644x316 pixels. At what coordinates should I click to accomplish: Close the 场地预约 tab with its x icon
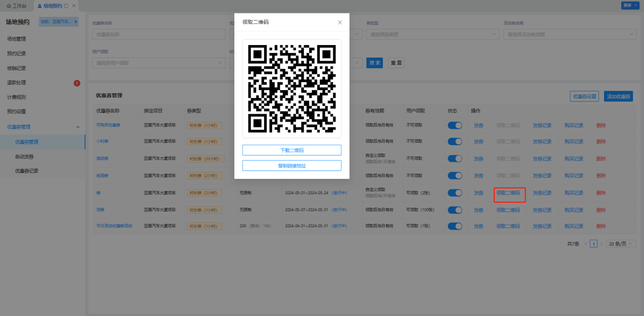[74, 6]
